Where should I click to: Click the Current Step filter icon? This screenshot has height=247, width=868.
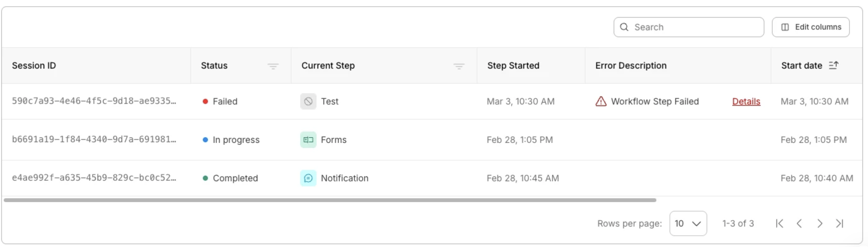[459, 66]
